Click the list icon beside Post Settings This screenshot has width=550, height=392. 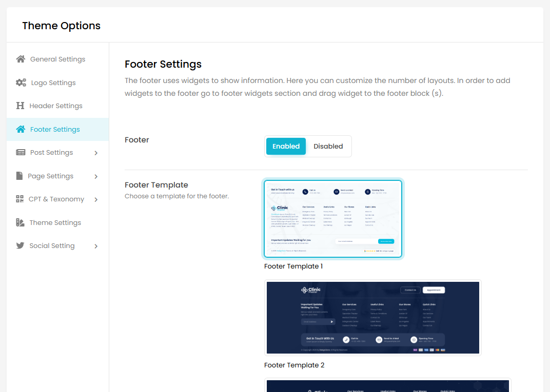[x=21, y=152]
